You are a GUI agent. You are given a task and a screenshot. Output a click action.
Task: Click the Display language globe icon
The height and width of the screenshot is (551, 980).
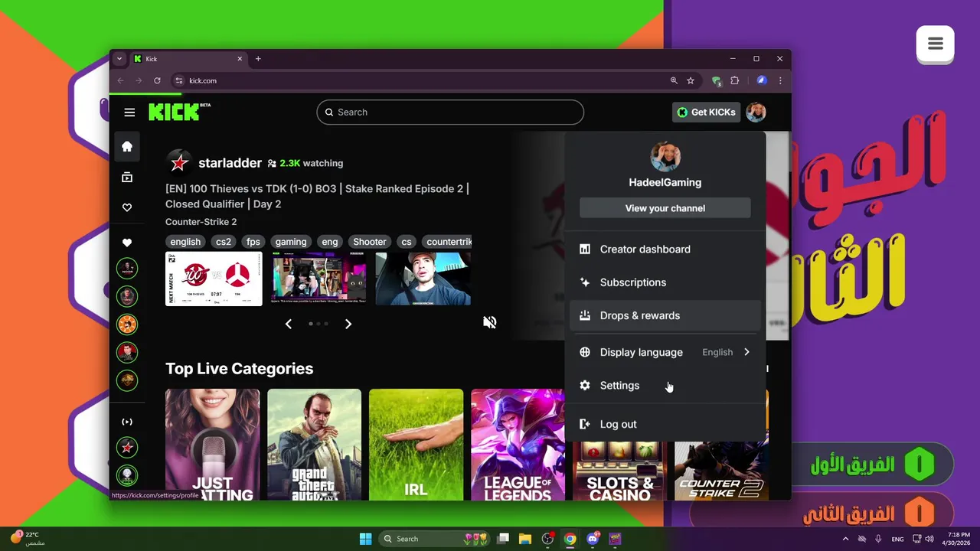tap(585, 352)
